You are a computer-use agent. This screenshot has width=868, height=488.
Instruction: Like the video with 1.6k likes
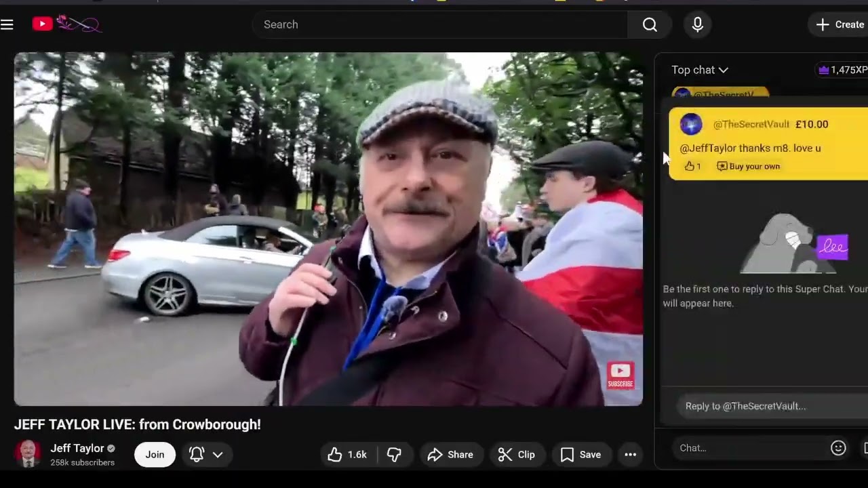click(347, 455)
